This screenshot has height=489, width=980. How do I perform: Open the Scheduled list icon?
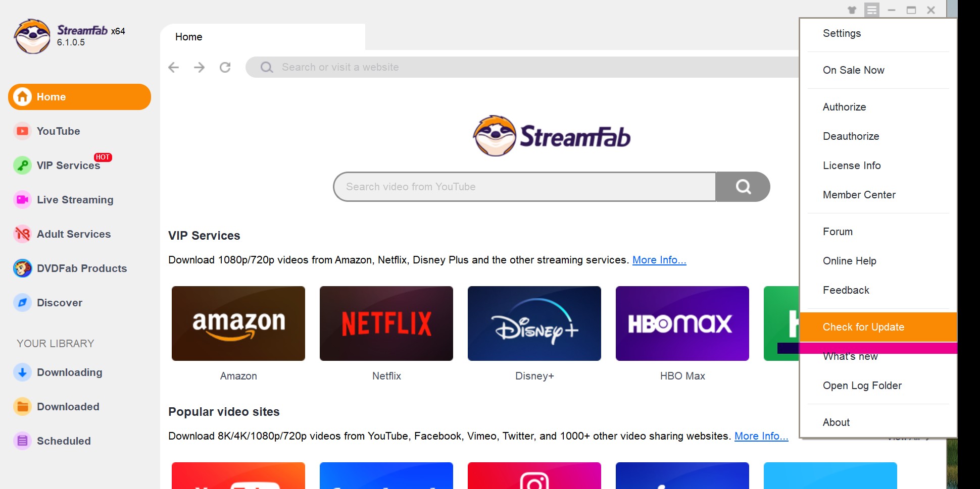(x=22, y=441)
